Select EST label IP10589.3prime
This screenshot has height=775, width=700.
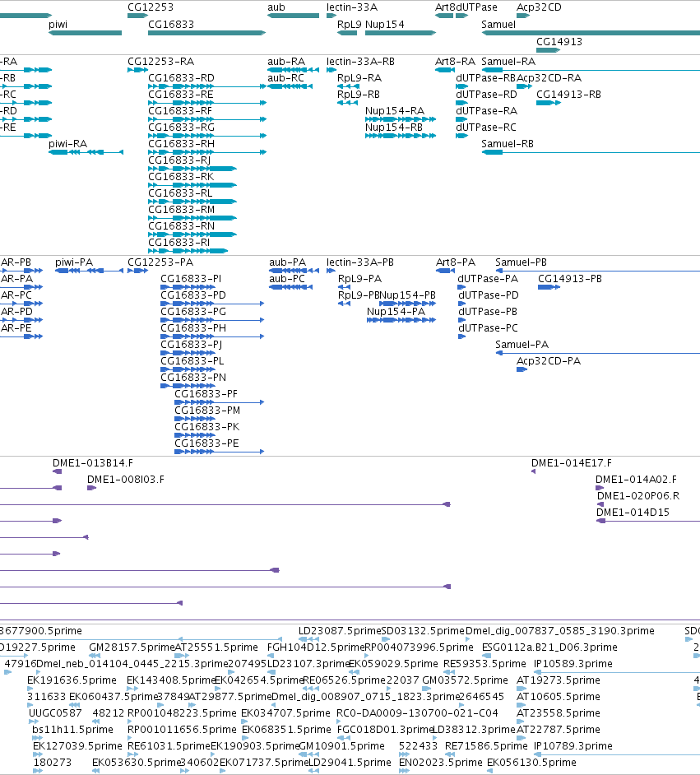point(573,663)
